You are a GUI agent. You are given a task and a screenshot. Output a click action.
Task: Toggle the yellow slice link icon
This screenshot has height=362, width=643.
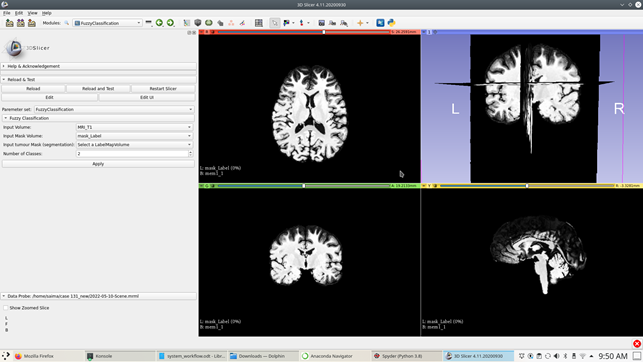[x=435, y=186]
